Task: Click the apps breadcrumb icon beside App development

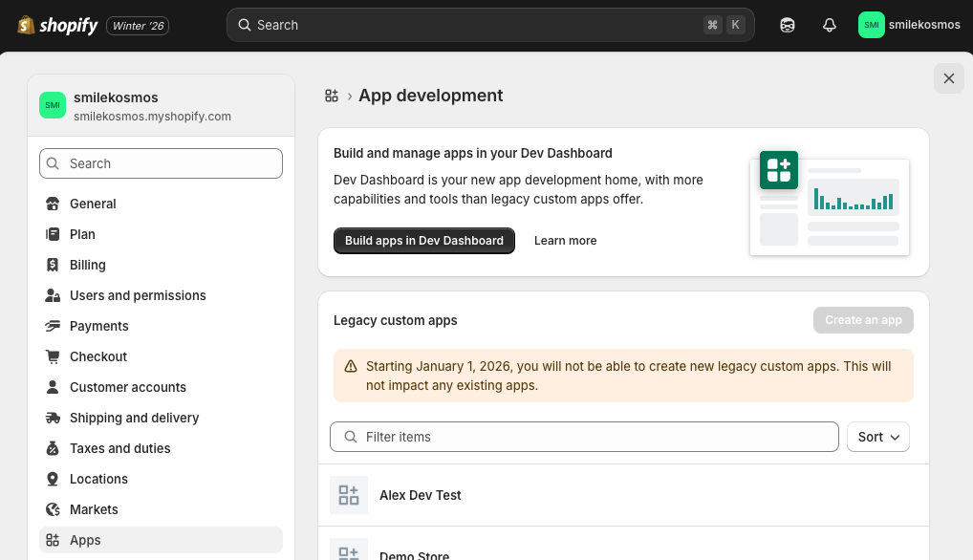Action: click(x=332, y=96)
